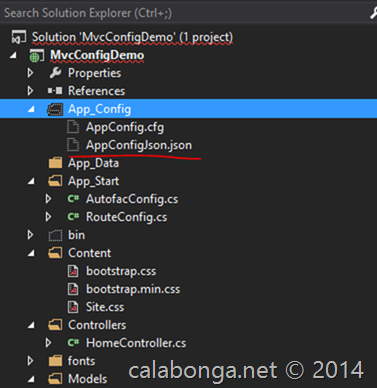Click the App_Start folder icon

(55, 181)
